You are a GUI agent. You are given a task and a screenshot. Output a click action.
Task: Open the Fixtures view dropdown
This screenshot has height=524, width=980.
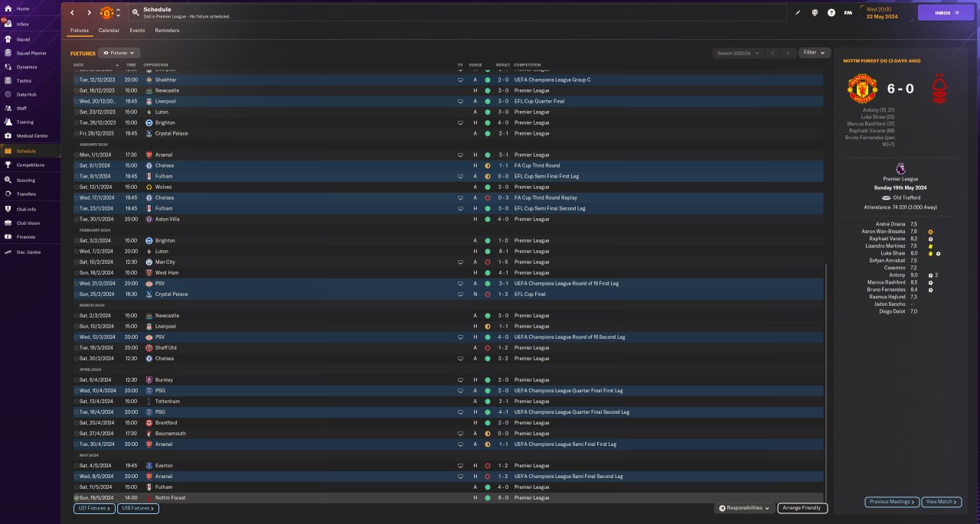[119, 53]
